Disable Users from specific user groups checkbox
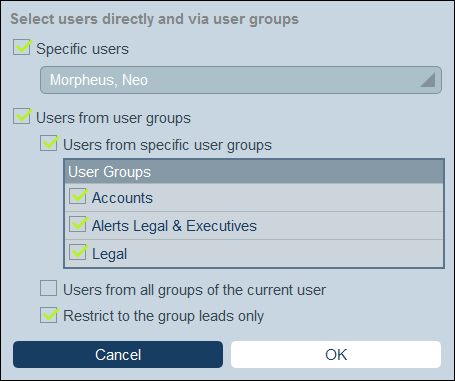Screen dimensions: 455x381 pos(49,143)
